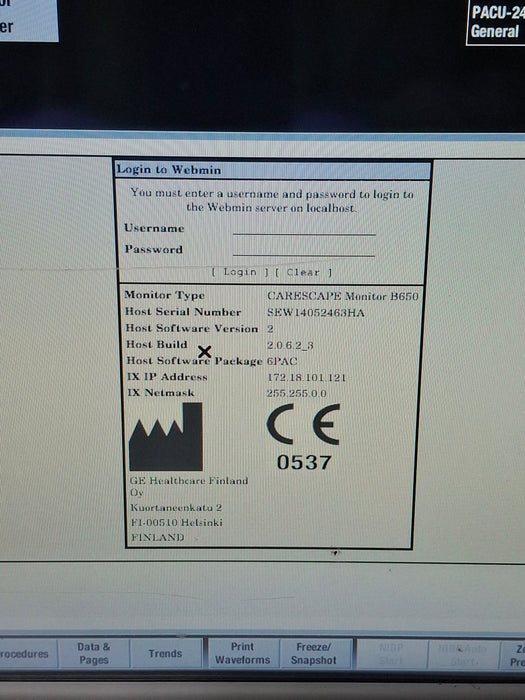Click the 'Username' label
This screenshot has width=525, height=700.
coord(154,228)
